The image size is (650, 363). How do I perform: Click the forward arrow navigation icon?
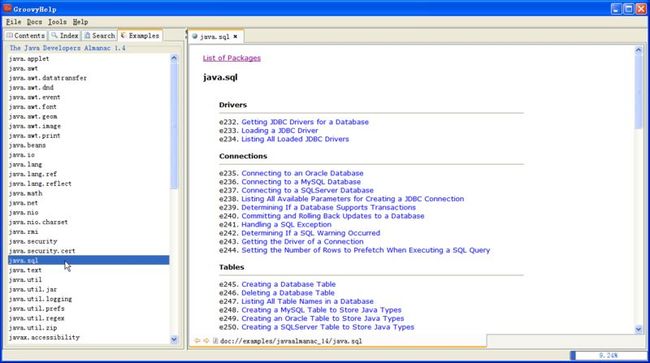pyautogui.click(x=206, y=341)
